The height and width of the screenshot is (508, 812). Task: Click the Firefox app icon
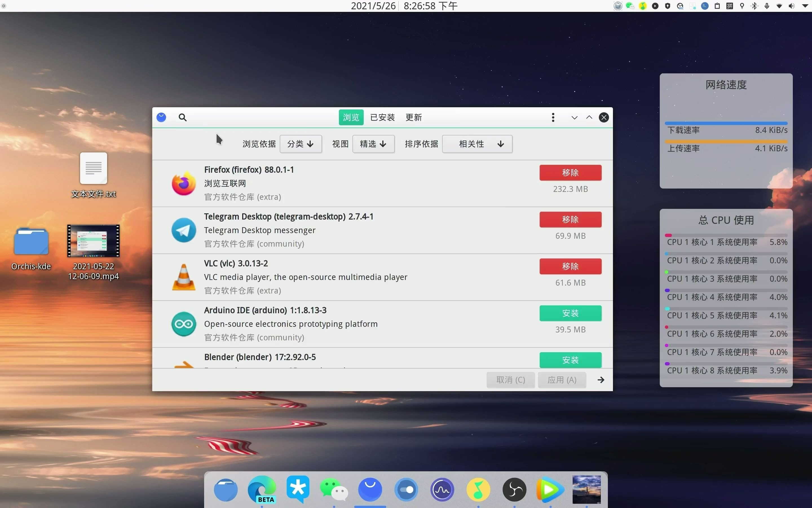tap(184, 183)
